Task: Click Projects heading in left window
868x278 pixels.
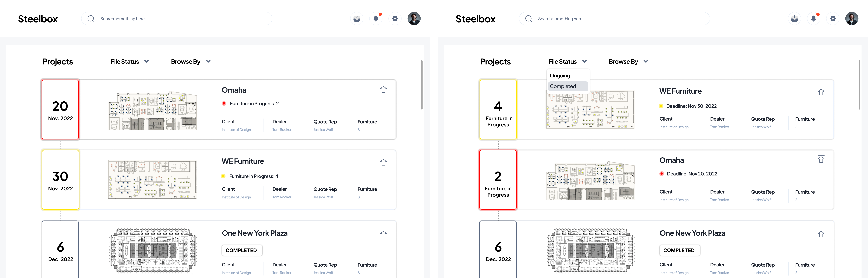Action: (x=58, y=62)
